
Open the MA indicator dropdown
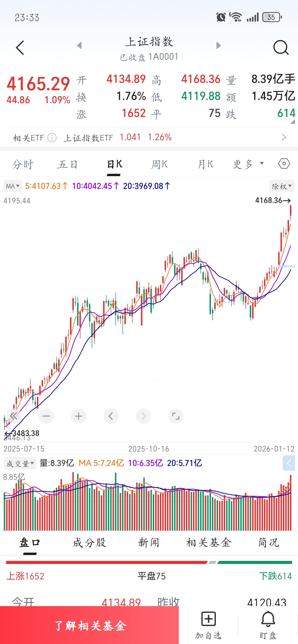tap(13, 186)
